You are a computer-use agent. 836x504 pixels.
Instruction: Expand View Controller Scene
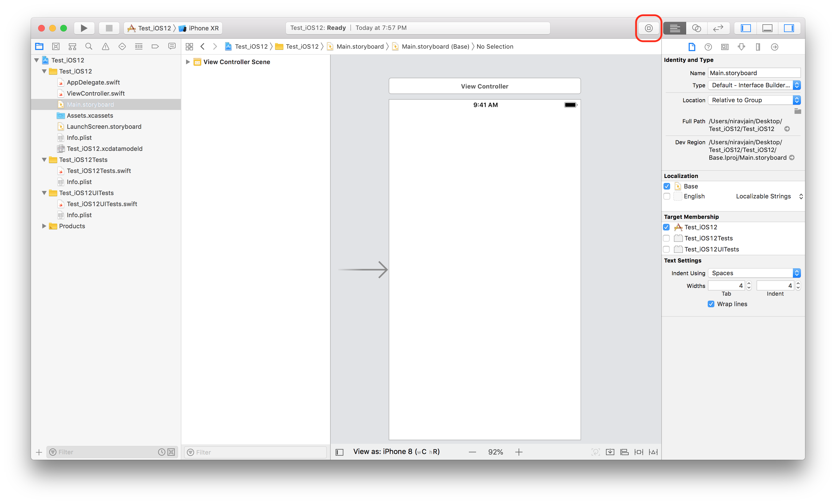pos(188,62)
